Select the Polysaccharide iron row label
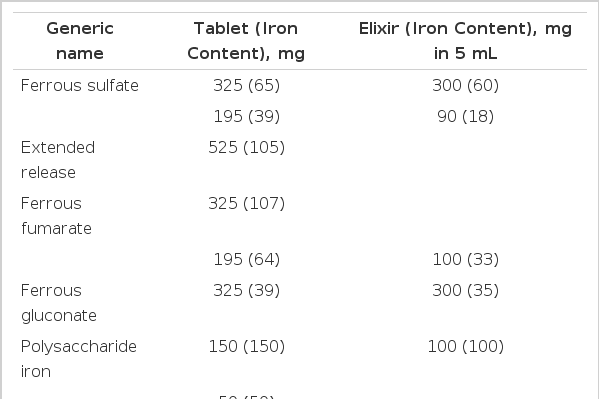The height and width of the screenshot is (399, 599). coord(79,358)
